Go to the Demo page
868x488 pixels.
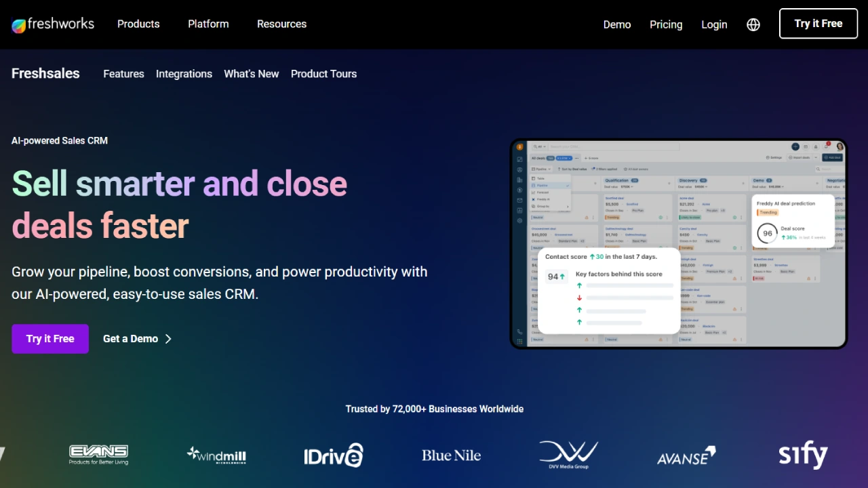pyautogui.click(x=617, y=24)
